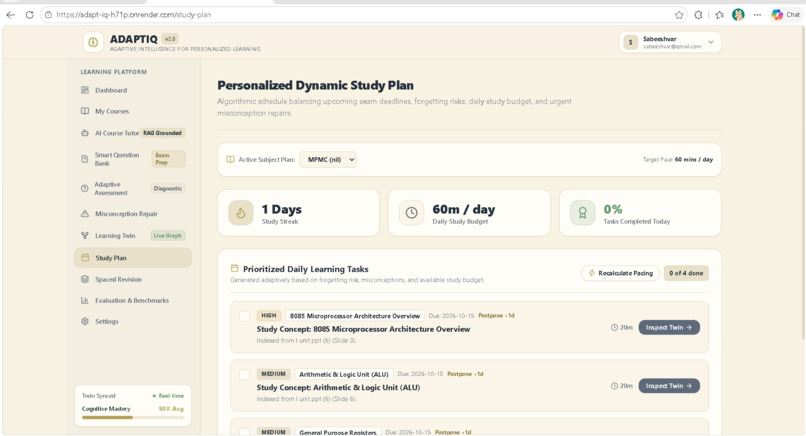Open the browser extensions icon
The width and height of the screenshot is (806, 436).
698,15
